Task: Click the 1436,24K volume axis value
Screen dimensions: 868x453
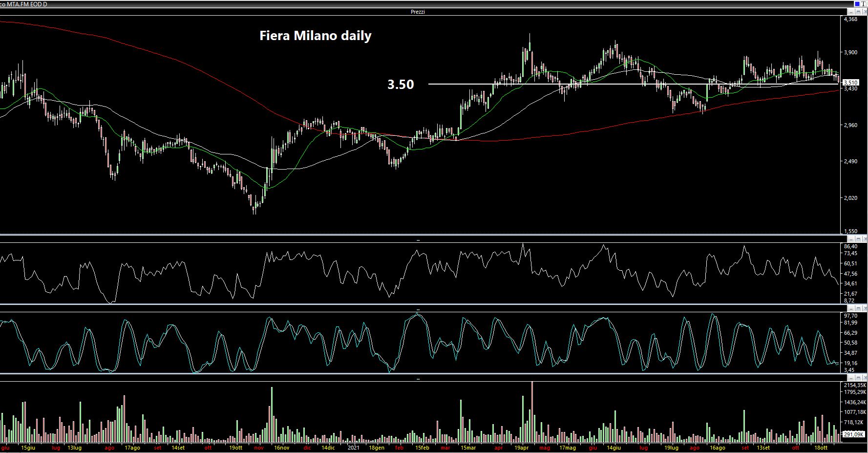Action: coord(854,402)
